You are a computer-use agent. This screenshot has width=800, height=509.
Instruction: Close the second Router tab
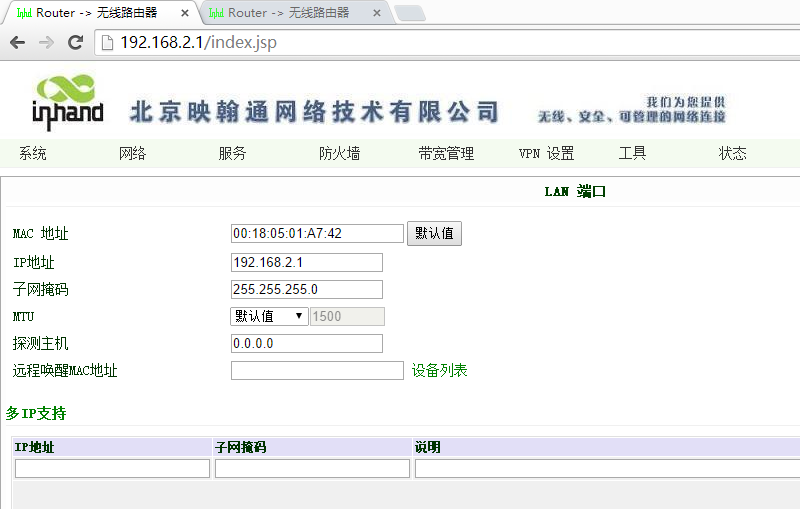coord(377,13)
